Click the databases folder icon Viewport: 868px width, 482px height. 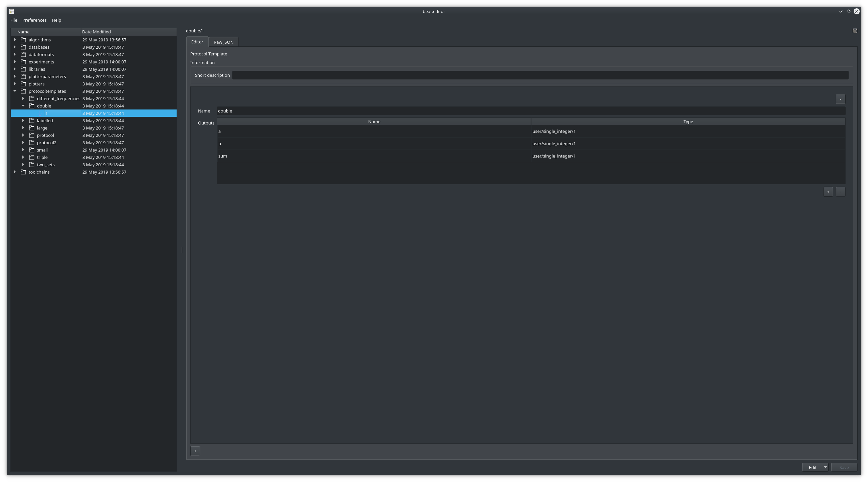[x=24, y=47]
